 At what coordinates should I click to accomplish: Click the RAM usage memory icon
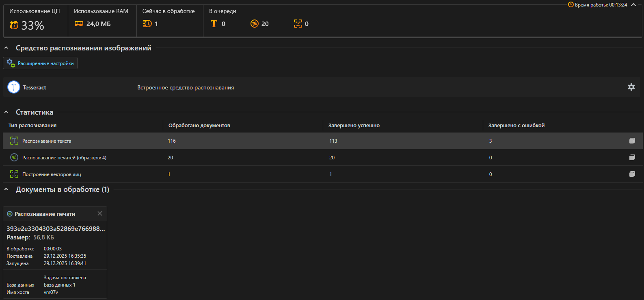tap(79, 24)
